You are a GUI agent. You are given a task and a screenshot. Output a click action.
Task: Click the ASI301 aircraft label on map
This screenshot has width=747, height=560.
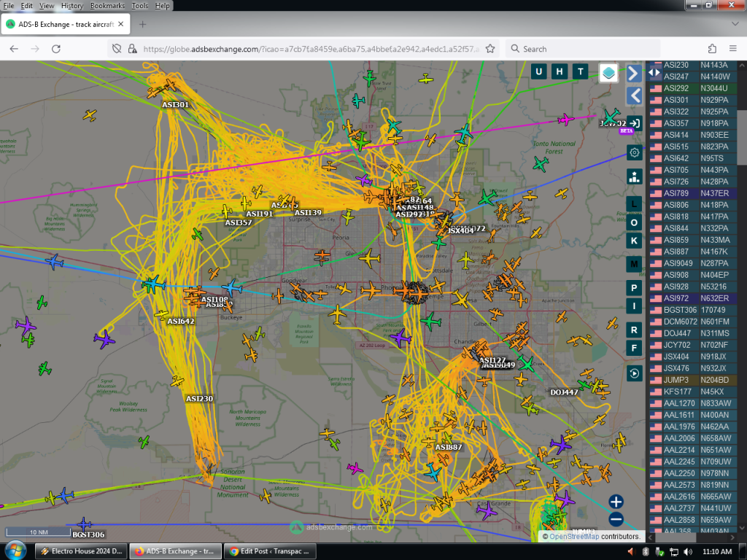pyautogui.click(x=175, y=104)
